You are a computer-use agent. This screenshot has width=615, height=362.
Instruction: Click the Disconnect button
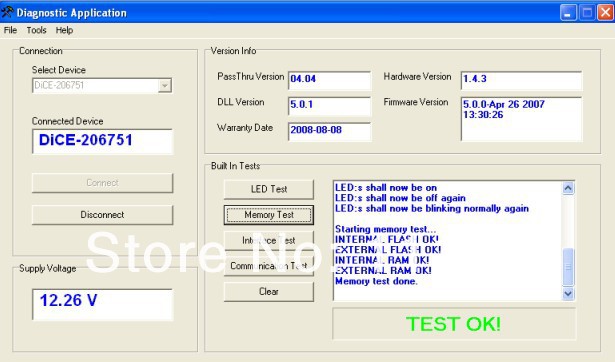coord(102,215)
